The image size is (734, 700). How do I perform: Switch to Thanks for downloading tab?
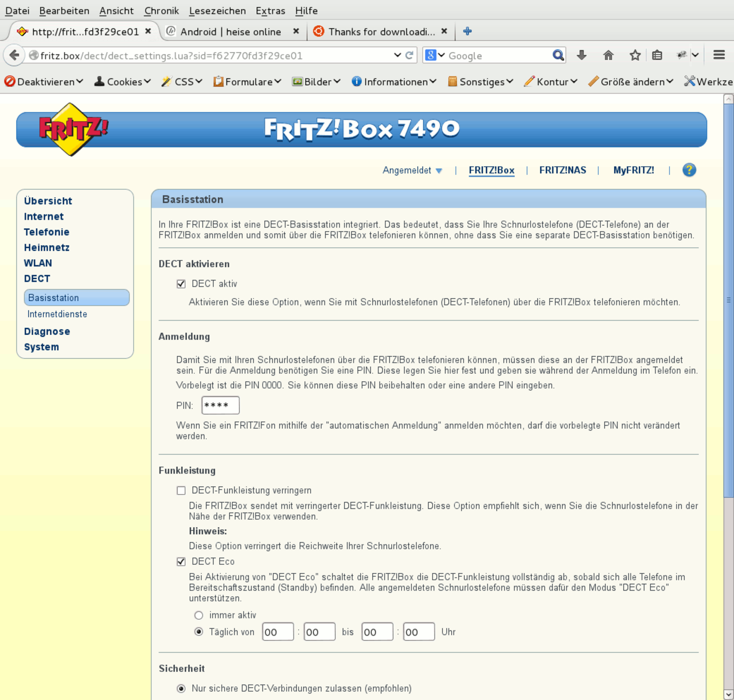pos(381,32)
